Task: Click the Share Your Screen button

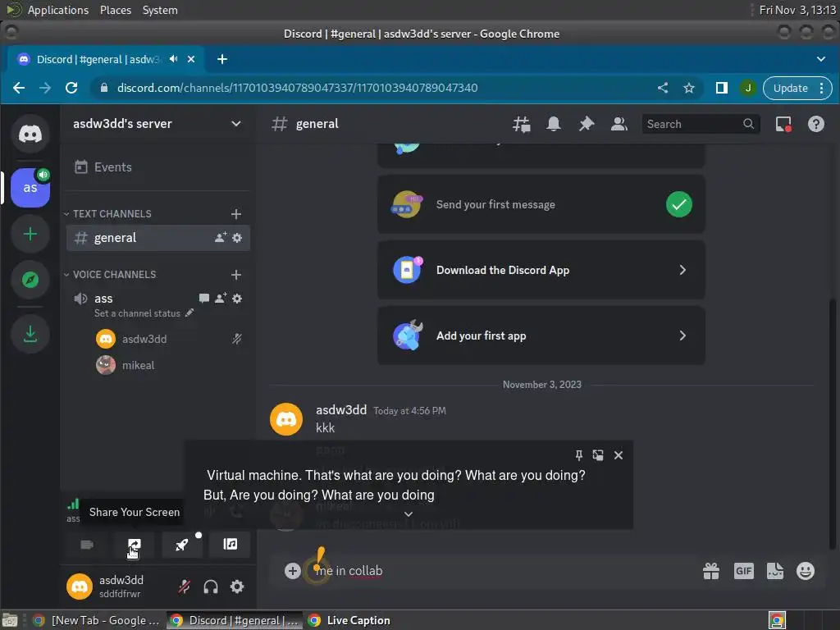Action: [x=134, y=545]
